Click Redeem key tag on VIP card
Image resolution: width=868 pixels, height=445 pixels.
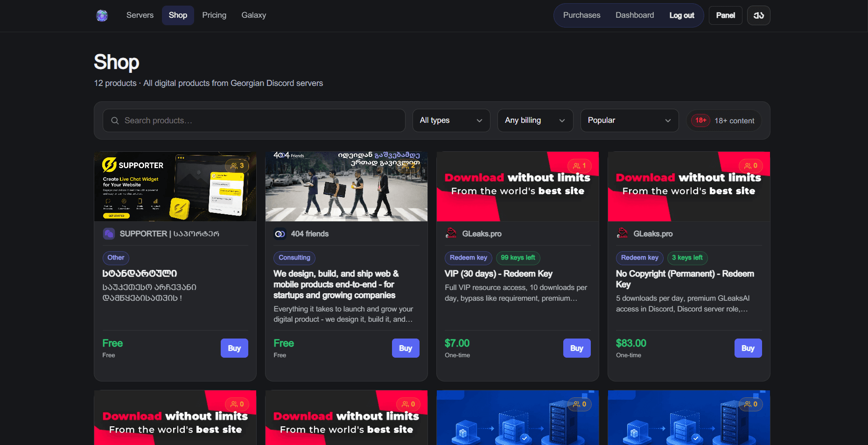[x=469, y=258]
